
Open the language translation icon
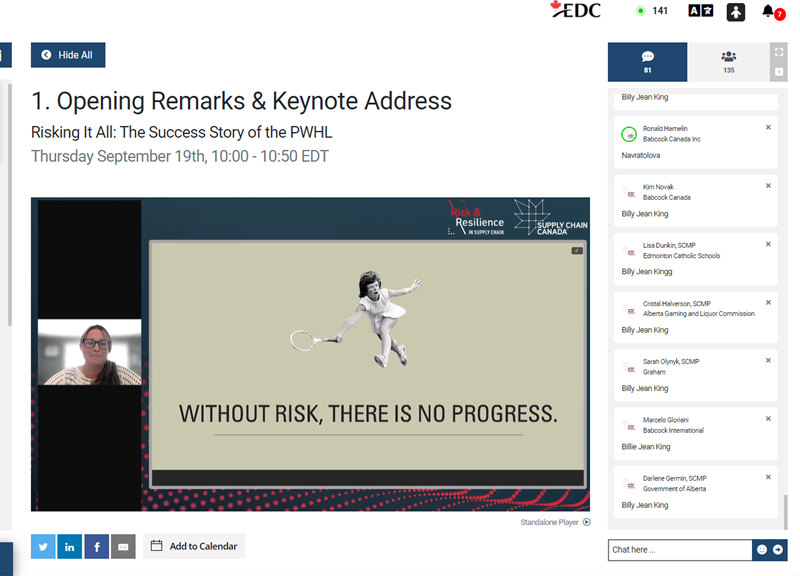pos(701,11)
